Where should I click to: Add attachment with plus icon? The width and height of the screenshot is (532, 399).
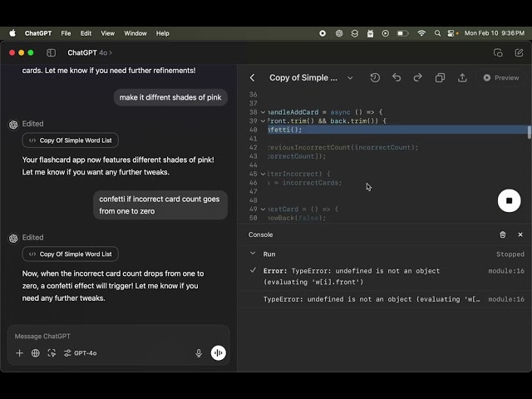(19, 352)
